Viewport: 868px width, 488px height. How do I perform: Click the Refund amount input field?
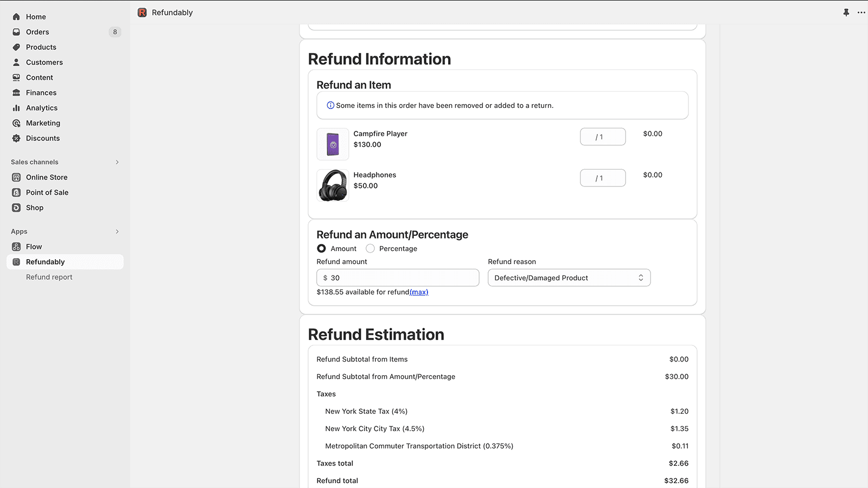point(401,278)
